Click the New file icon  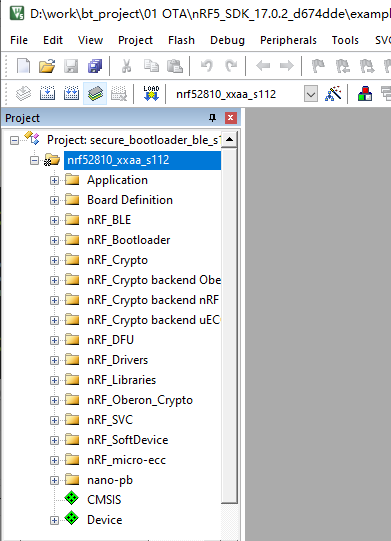click(x=23, y=66)
